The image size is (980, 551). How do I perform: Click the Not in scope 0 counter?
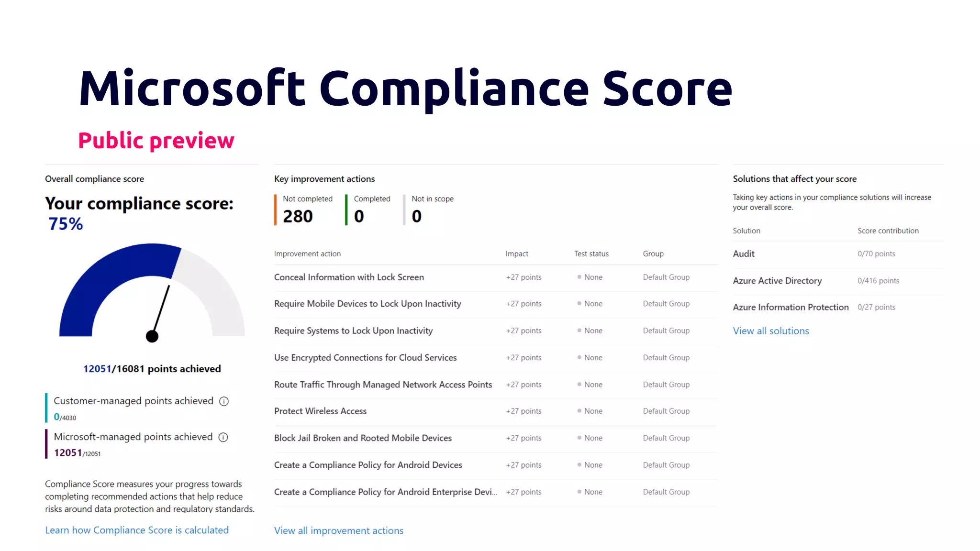[x=429, y=209]
